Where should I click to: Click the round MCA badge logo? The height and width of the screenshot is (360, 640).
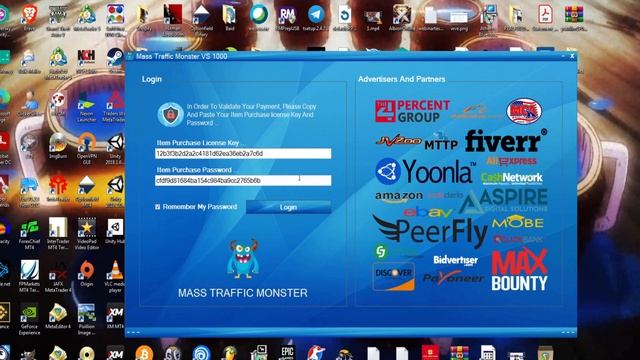(x=524, y=111)
